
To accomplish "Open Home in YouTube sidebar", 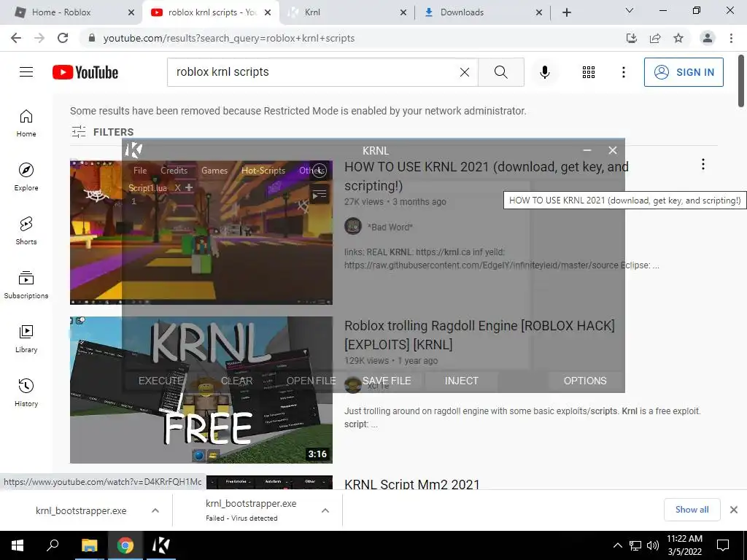I will pos(26,123).
